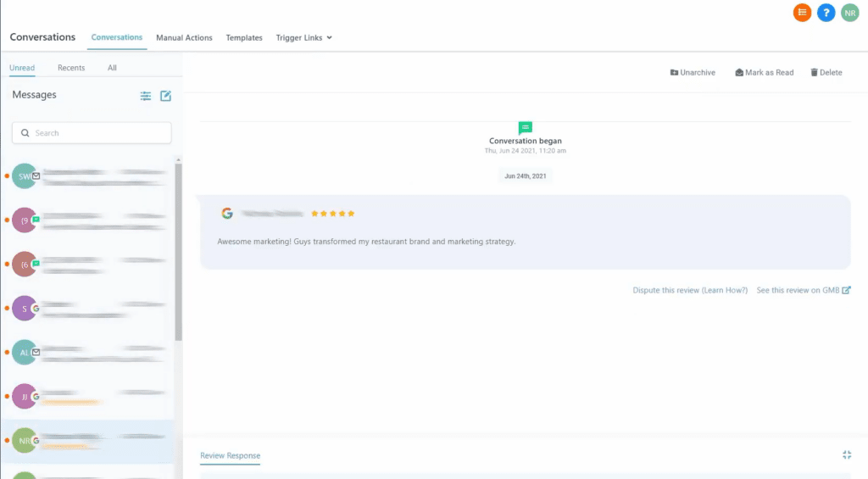Viewport: 868px width, 479px height.
Task: Open the orange list icon in header
Action: point(802,13)
